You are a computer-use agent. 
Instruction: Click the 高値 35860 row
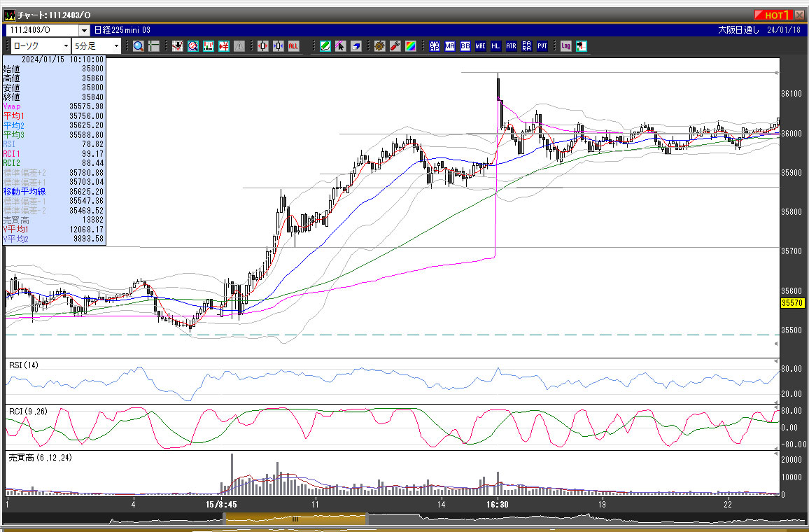click(x=54, y=78)
